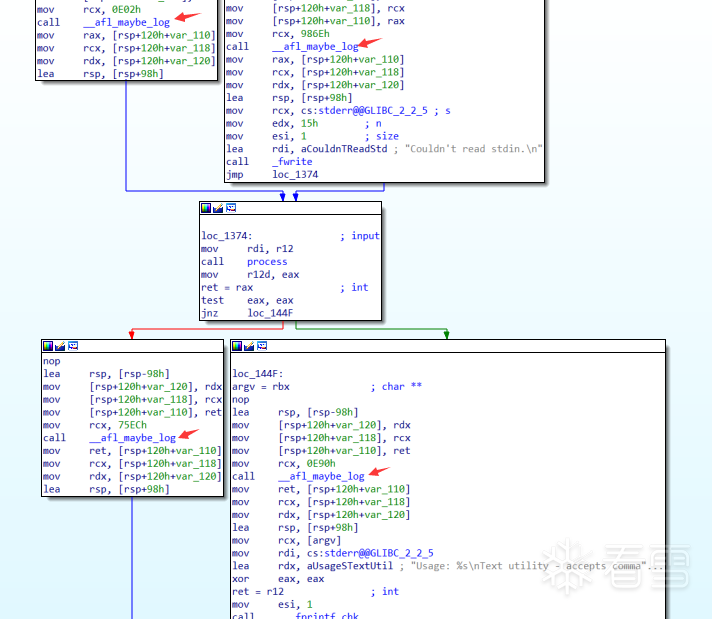Click the 'mov rdi, r12' instruction

247,249
